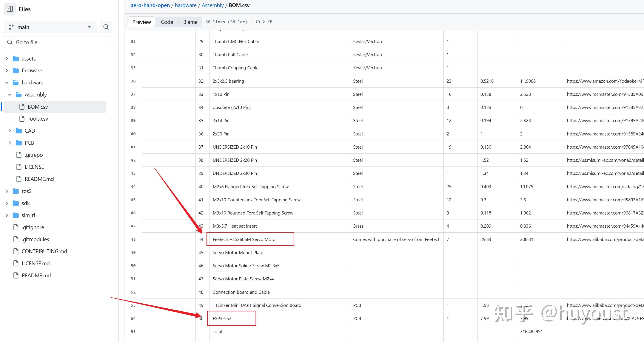The image size is (644, 342).
Task: Switch to the Code tab
Action: (x=167, y=22)
